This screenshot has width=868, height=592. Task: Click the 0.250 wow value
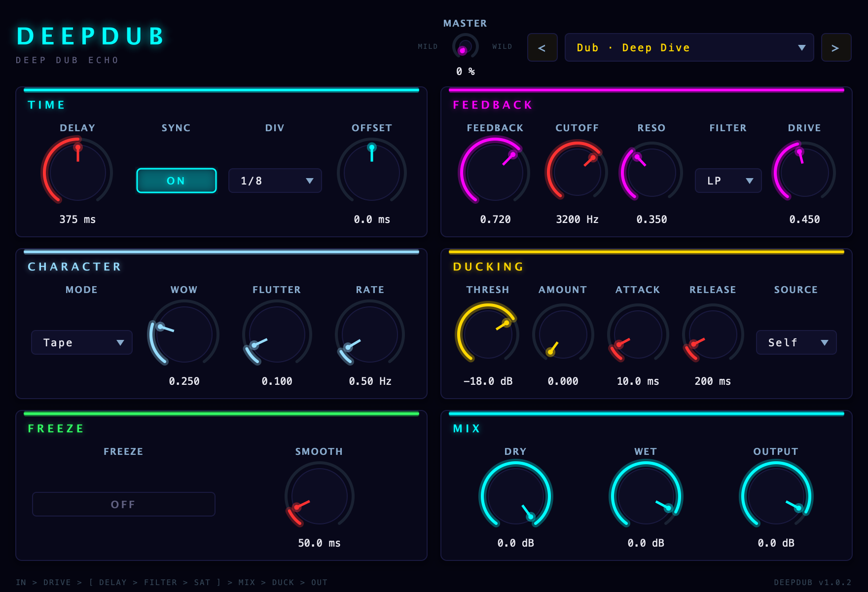[x=184, y=381]
